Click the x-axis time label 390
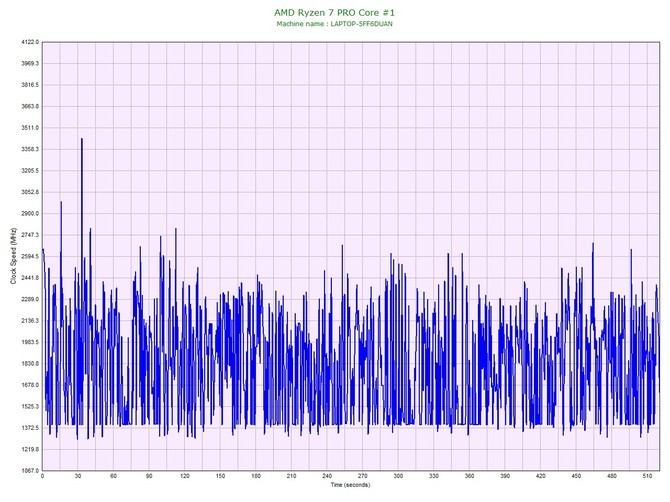 505,476
